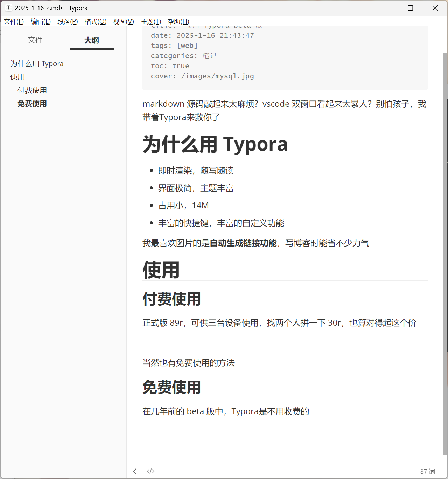Click paragraph starting 正式版 89r
This screenshot has height=479, width=448.
point(279,323)
